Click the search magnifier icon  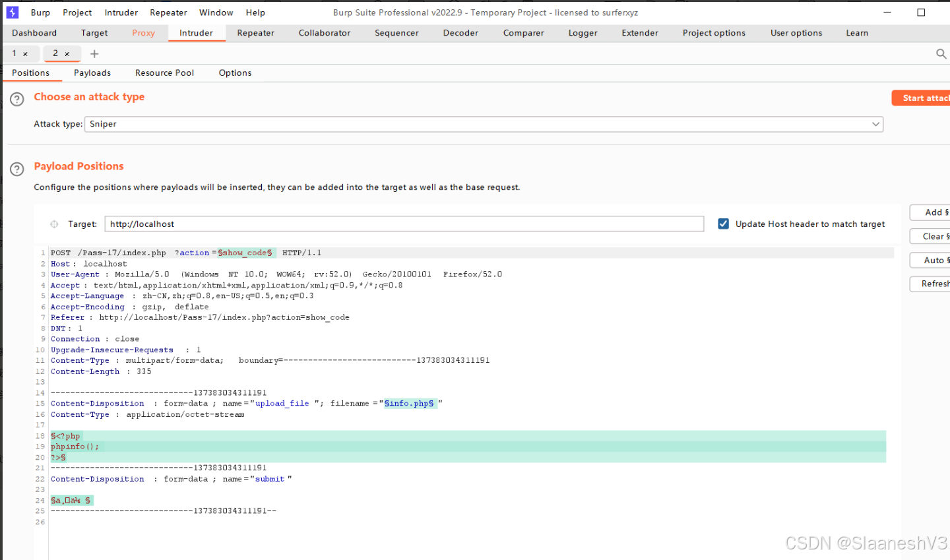[x=941, y=54]
